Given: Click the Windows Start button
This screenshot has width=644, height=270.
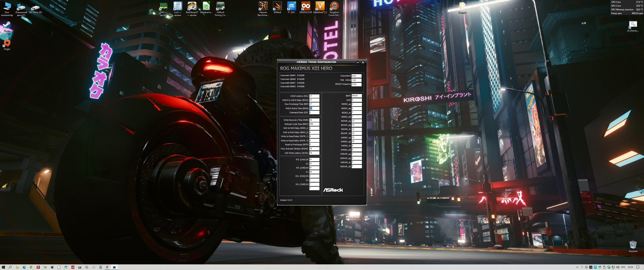Looking at the screenshot, I should point(3,267).
